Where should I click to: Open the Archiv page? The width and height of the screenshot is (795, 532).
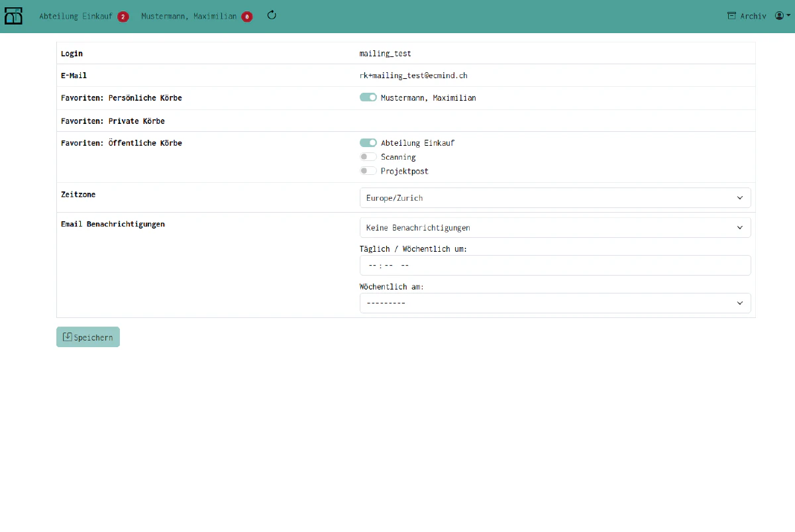point(747,16)
